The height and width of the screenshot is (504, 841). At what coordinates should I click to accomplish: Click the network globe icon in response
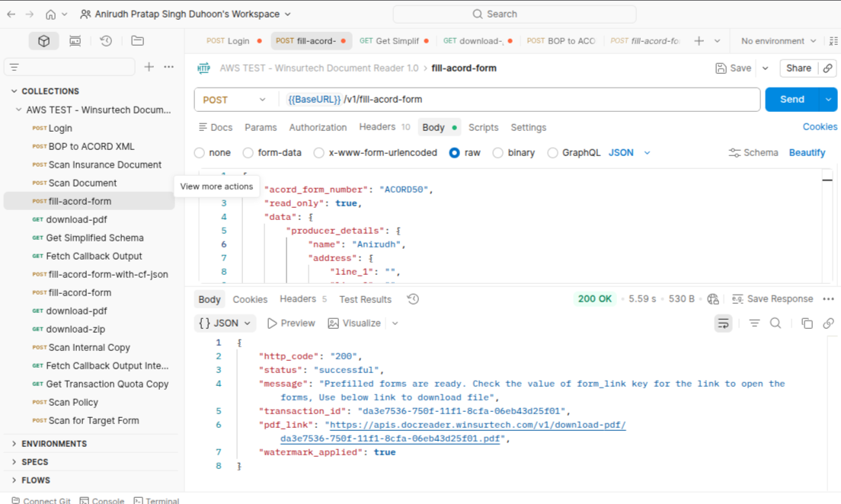(x=713, y=299)
